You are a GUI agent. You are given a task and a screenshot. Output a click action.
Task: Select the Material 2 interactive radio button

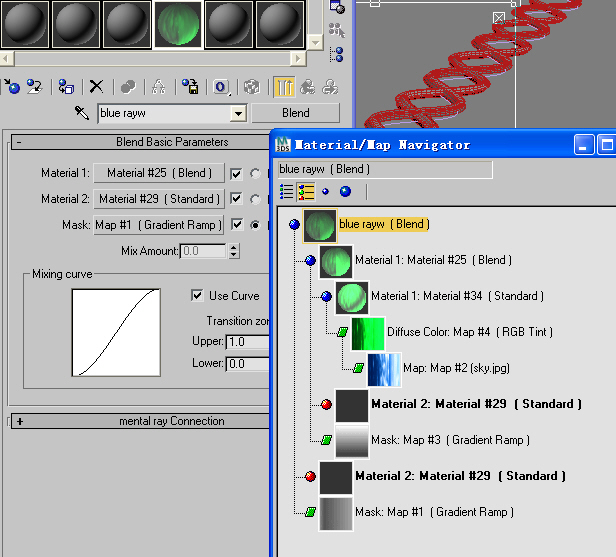255,199
